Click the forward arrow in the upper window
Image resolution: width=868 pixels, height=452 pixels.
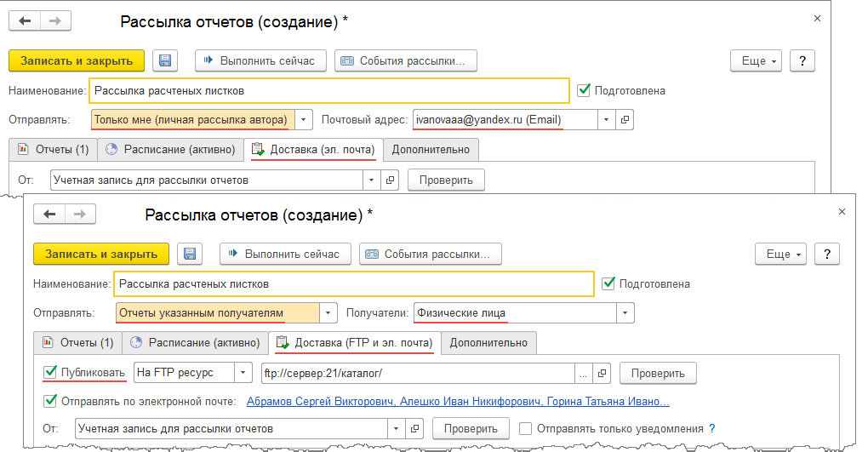[54, 20]
